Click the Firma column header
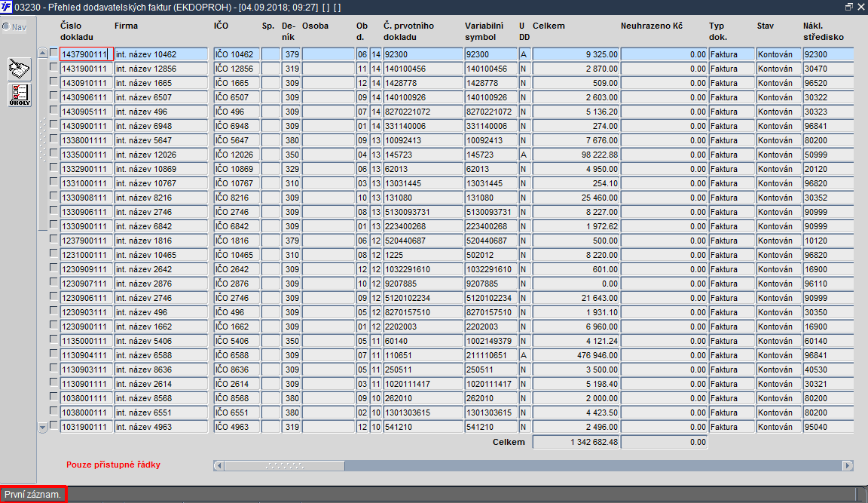Screen dimensions: 868x503 (x=127, y=26)
